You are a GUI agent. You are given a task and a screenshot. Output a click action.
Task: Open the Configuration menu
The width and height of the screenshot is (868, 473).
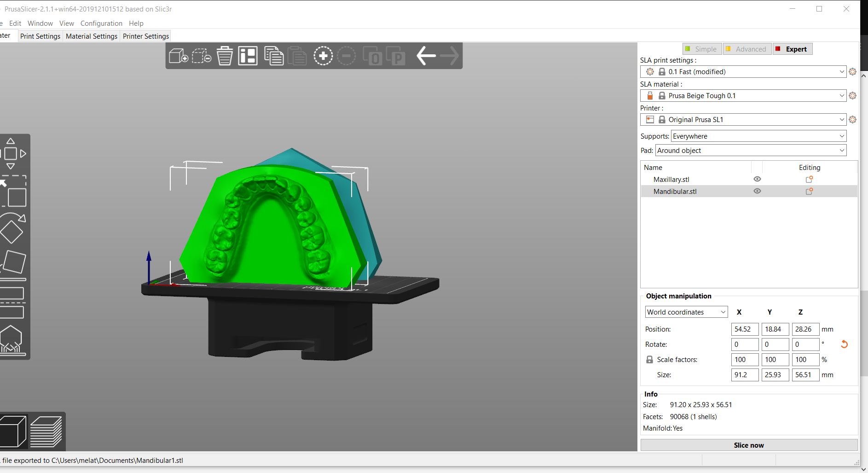tap(101, 23)
